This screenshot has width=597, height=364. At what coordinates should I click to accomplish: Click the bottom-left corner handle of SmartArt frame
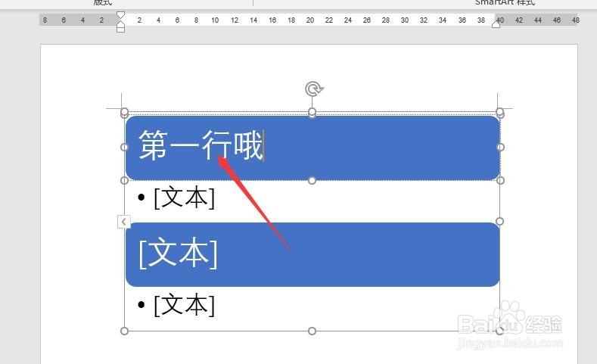[x=124, y=331]
